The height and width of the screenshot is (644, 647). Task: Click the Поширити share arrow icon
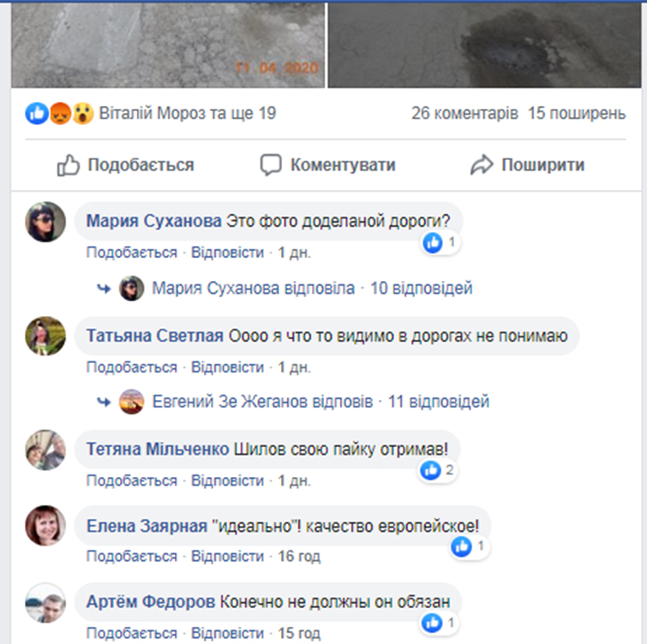(482, 165)
